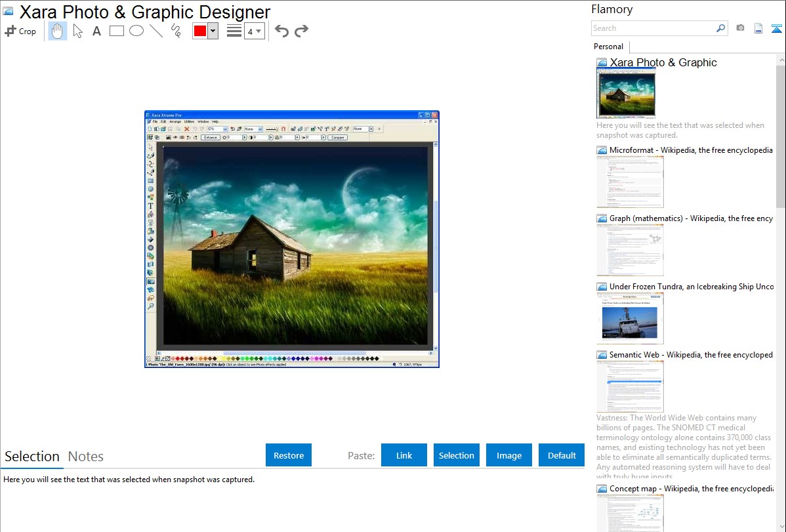Click icon beside Graph (mathematics) title
The width and height of the screenshot is (786, 532).
pyautogui.click(x=602, y=218)
